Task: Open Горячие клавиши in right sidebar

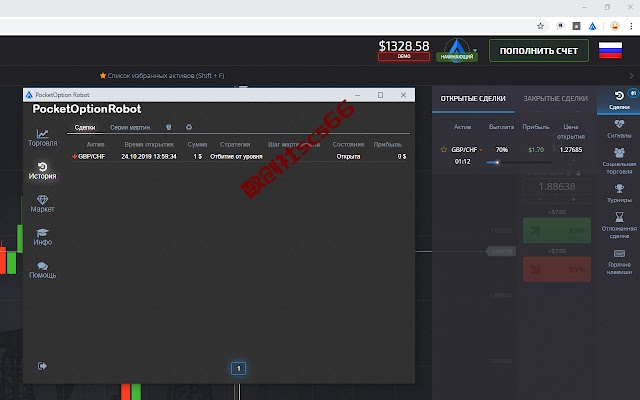Action: pyautogui.click(x=619, y=261)
